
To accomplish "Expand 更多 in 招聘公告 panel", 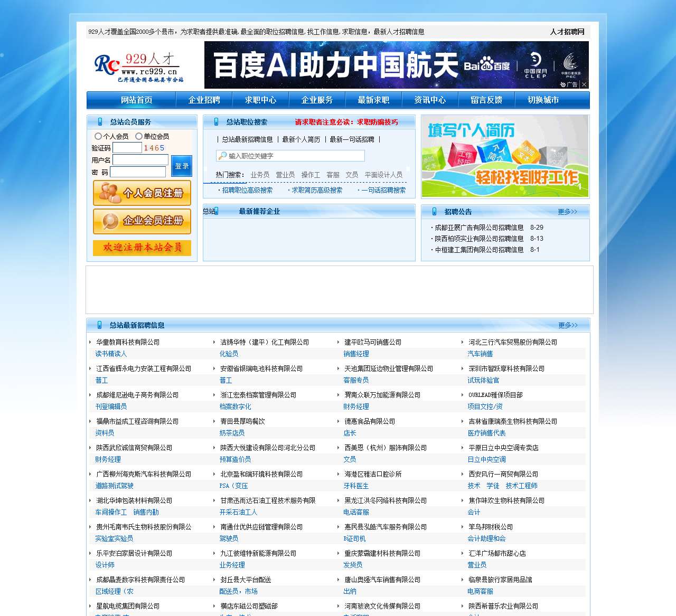I will coord(567,212).
